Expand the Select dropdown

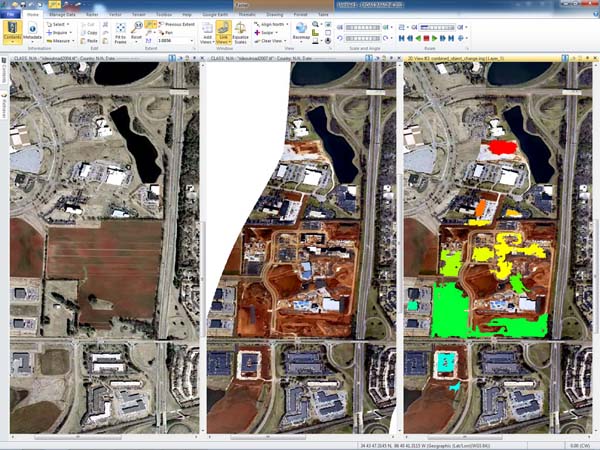61,23
